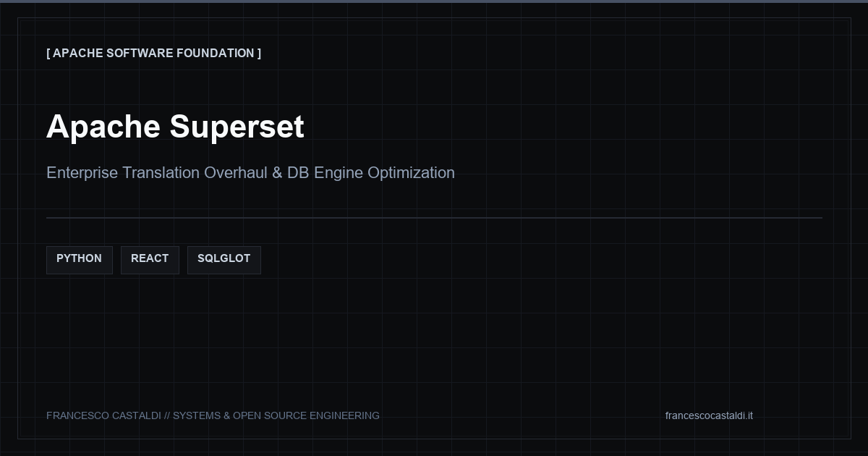Select the [ APACHE SOFTWARE FOUNDATION ] label

coord(154,53)
